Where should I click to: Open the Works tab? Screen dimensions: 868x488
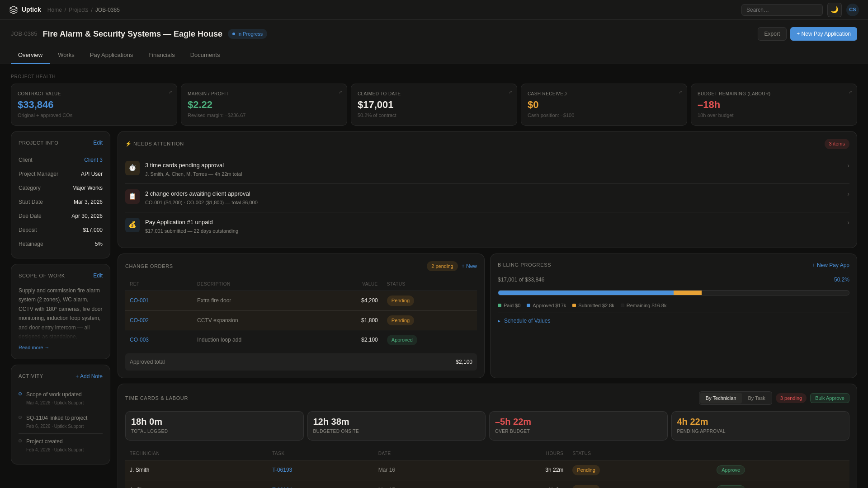coord(66,55)
